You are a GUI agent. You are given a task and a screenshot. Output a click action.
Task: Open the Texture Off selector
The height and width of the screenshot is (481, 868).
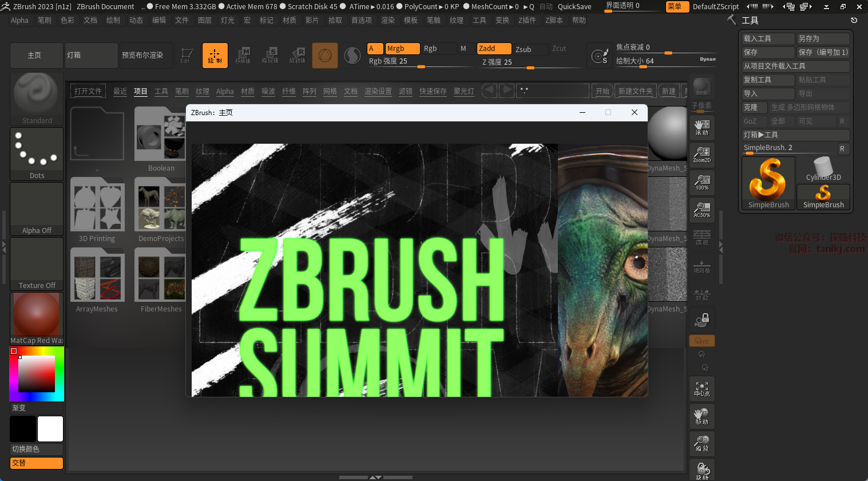click(37, 263)
